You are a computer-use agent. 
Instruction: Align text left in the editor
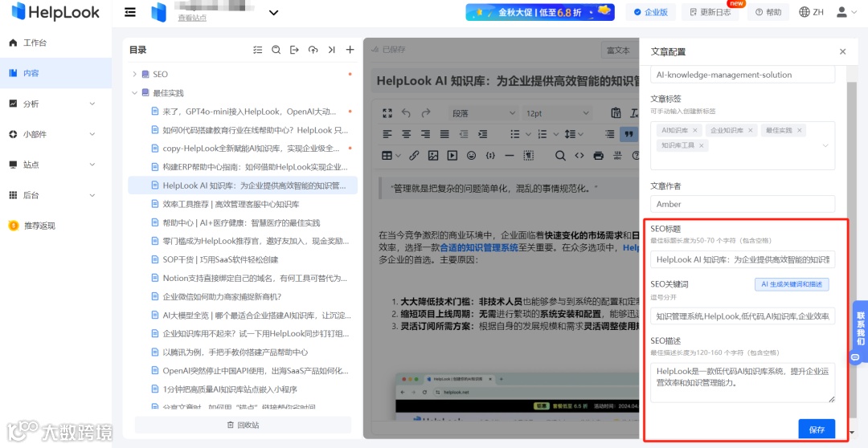387,134
